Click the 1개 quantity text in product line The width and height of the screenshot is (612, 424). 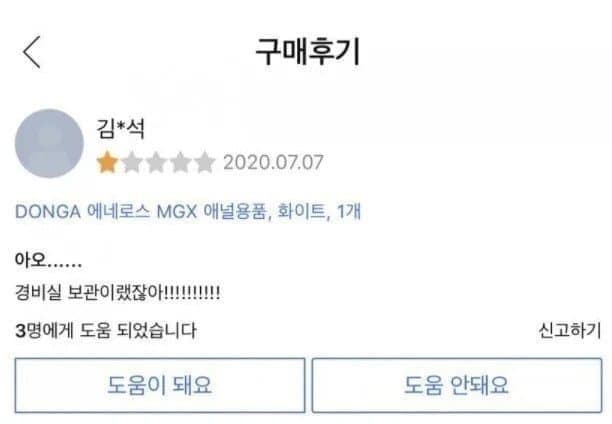[349, 211]
